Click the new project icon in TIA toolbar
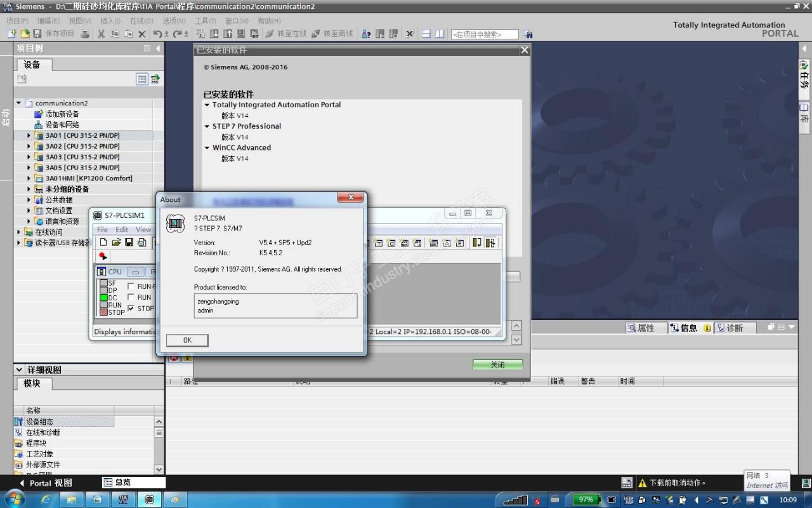 12,34
